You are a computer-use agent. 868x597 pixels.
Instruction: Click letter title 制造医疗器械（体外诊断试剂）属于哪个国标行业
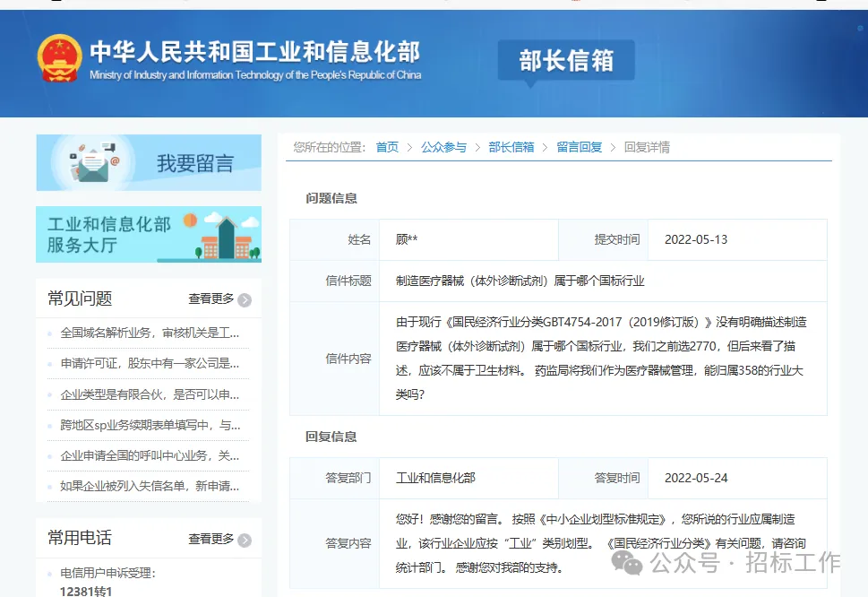(520, 281)
